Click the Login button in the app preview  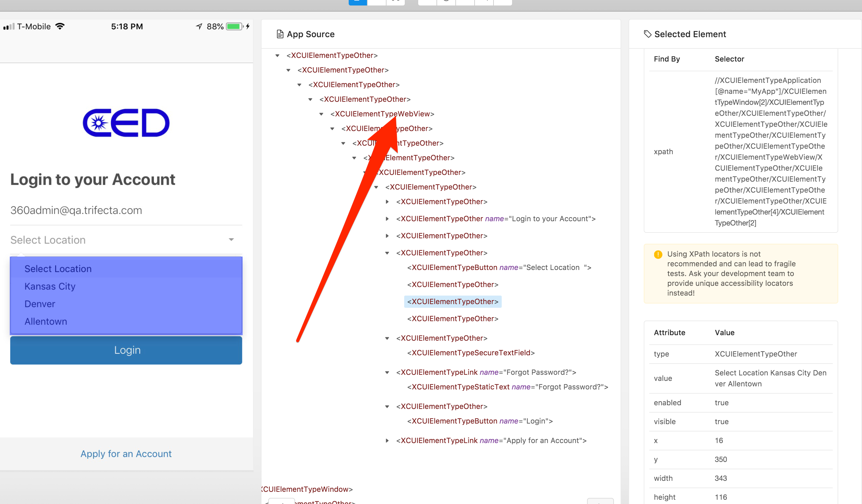(x=126, y=350)
